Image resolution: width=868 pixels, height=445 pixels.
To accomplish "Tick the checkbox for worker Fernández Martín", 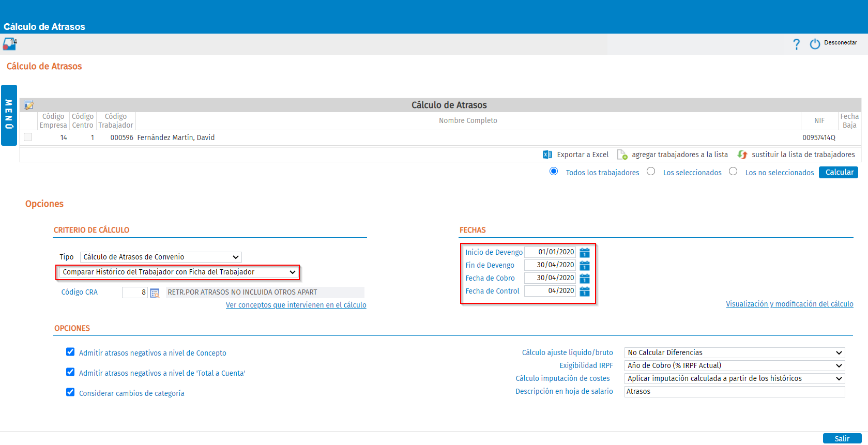I will (28, 137).
